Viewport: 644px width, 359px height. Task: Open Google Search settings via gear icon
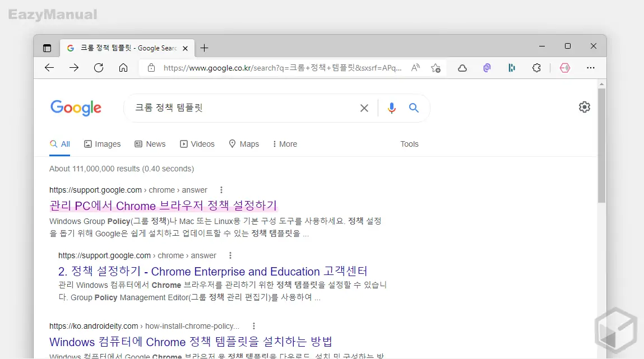(x=584, y=106)
